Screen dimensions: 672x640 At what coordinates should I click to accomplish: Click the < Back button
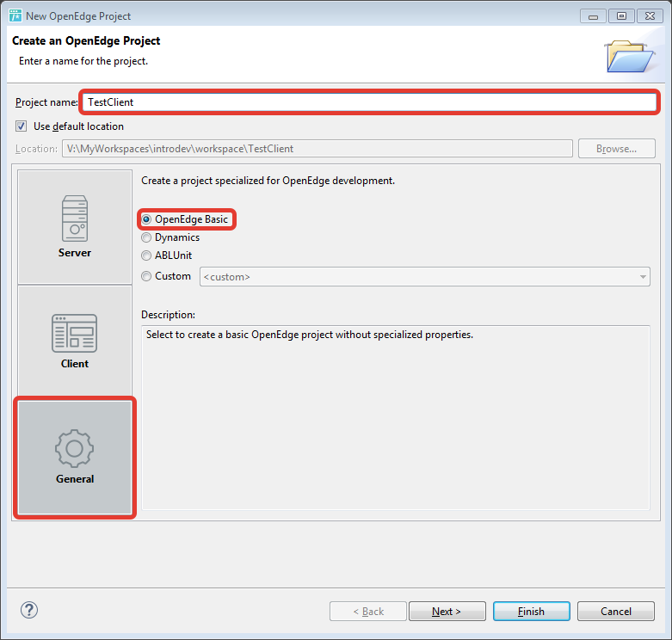click(x=368, y=612)
